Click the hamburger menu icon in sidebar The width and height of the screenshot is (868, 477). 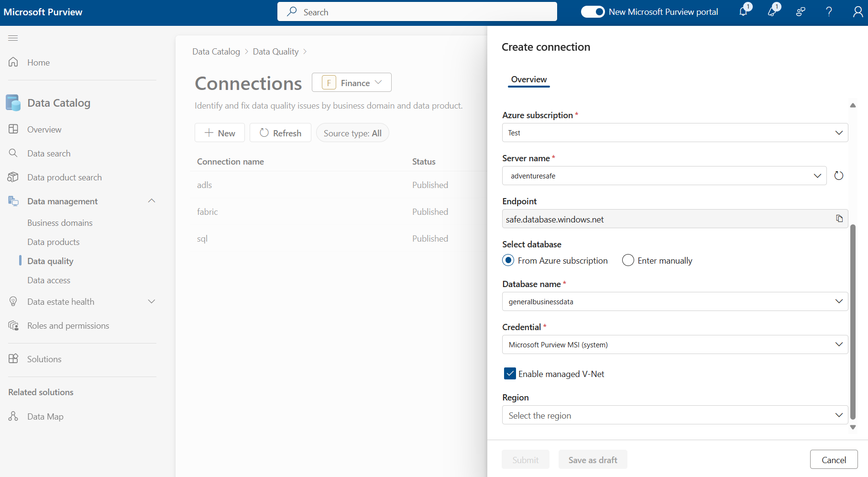click(x=13, y=38)
